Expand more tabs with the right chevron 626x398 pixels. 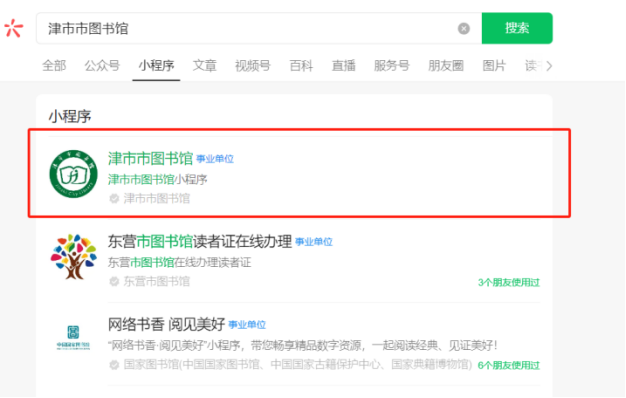(549, 66)
